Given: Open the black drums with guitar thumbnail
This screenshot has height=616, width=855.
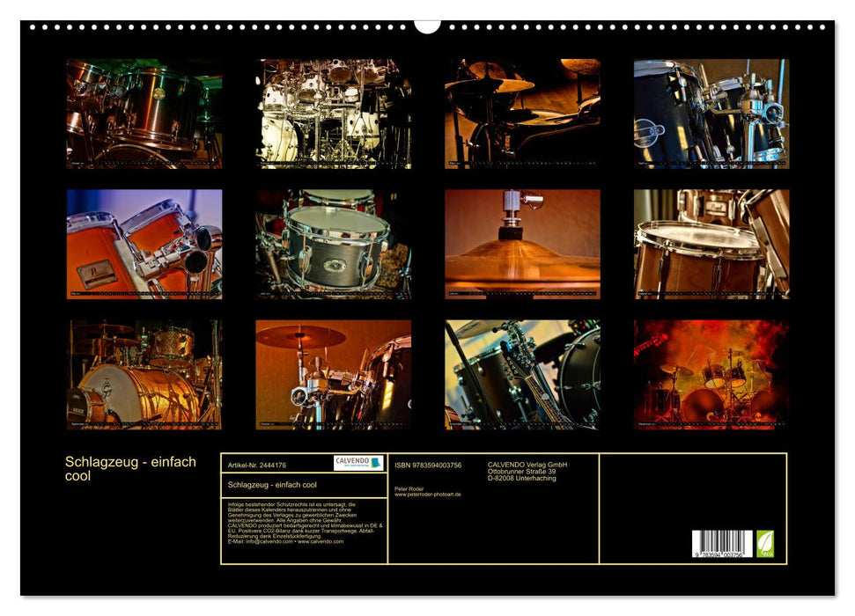Looking at the screenshot, I should tap(522, 375).
